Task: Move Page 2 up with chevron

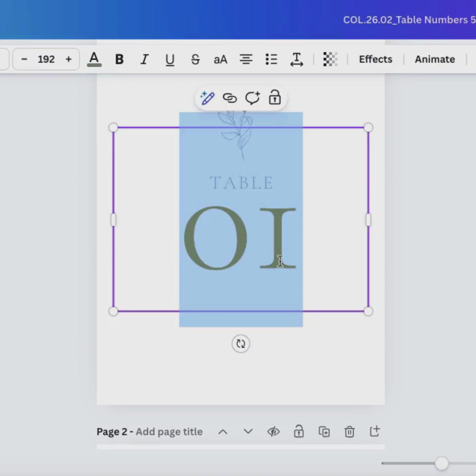Action: pyautogui.click(x=223, y=432)
